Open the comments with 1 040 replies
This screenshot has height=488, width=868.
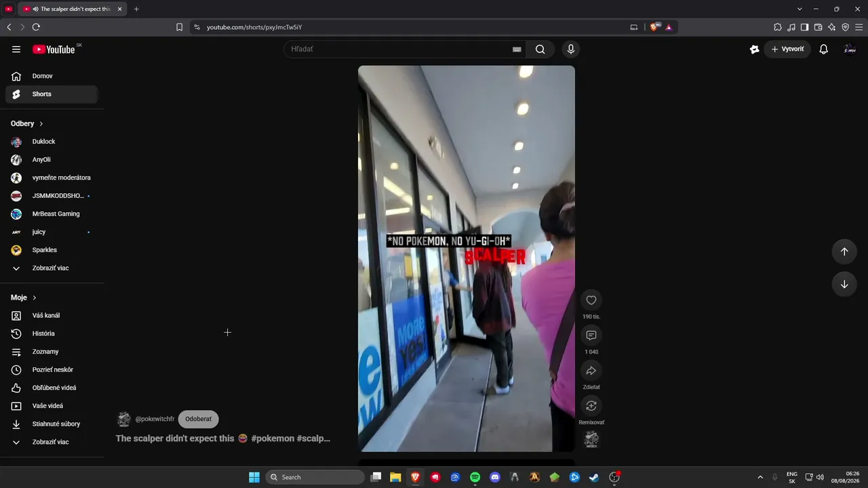click(x=591, y=335)
